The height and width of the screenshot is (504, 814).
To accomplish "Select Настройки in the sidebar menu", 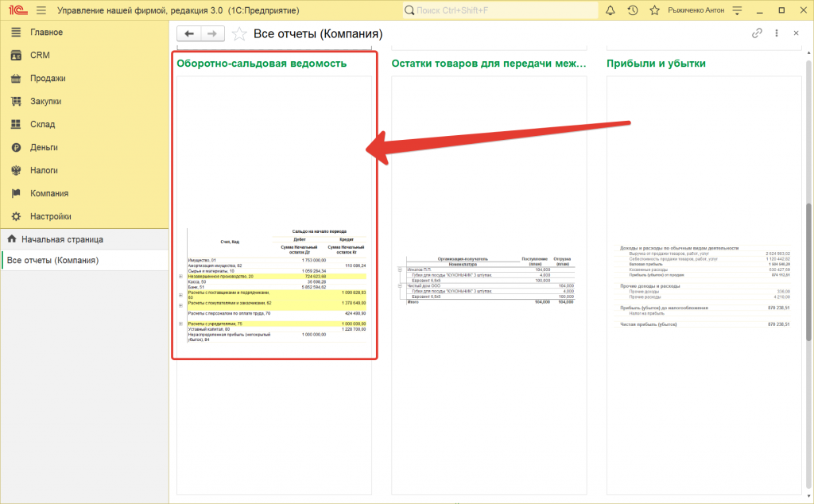I will (x=51, y=216).
